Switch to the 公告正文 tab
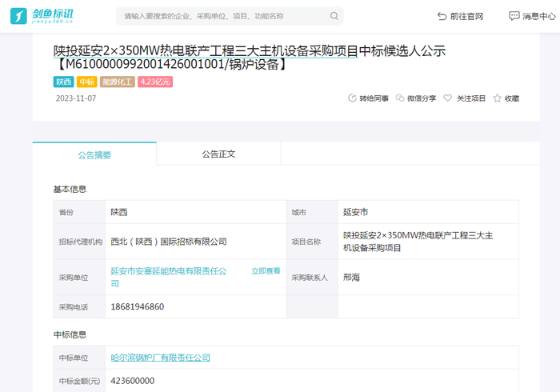This screenshot has height=392, width=560. pyautogui.click(x=218, y=154)
